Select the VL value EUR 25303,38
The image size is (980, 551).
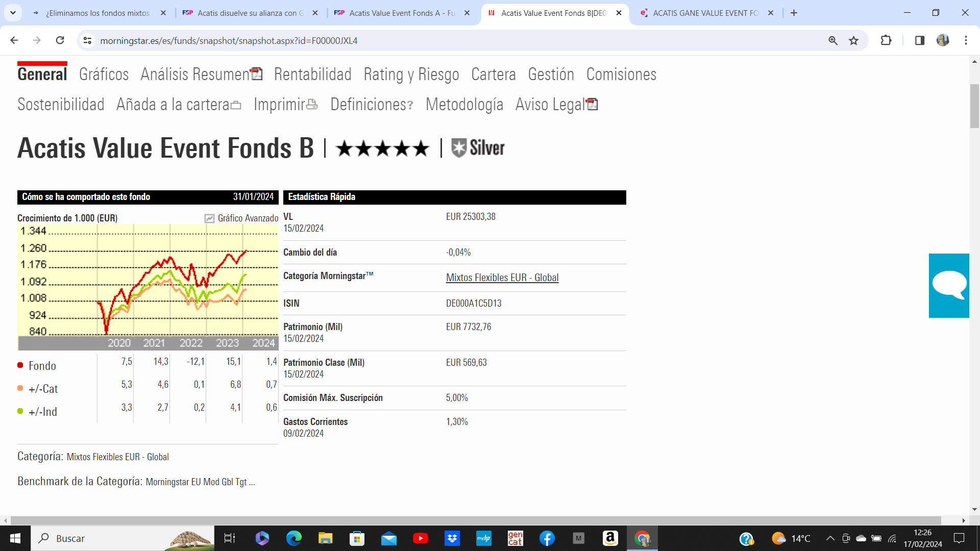(x=471, y=217)
